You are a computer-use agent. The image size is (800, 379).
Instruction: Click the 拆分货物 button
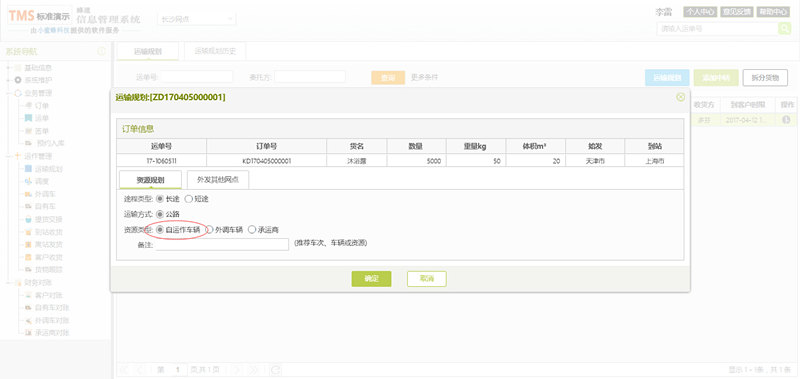[765, 78]
